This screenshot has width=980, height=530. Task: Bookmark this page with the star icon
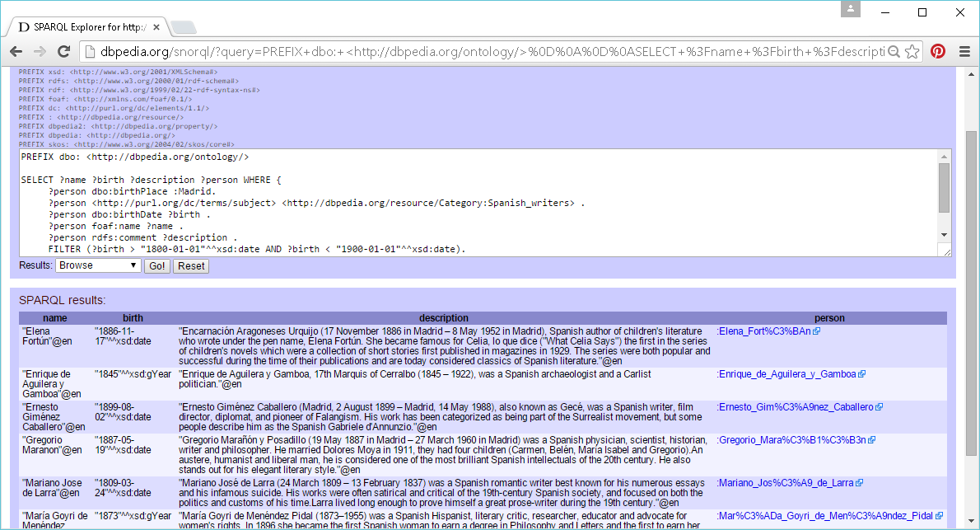coord(912,52)
